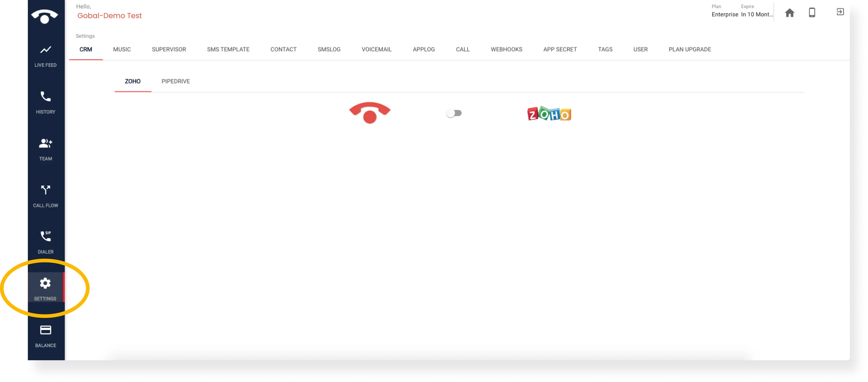868x382 pixels.
Task: Click the mobile view toggle icon
Action: tap(812, 12)
